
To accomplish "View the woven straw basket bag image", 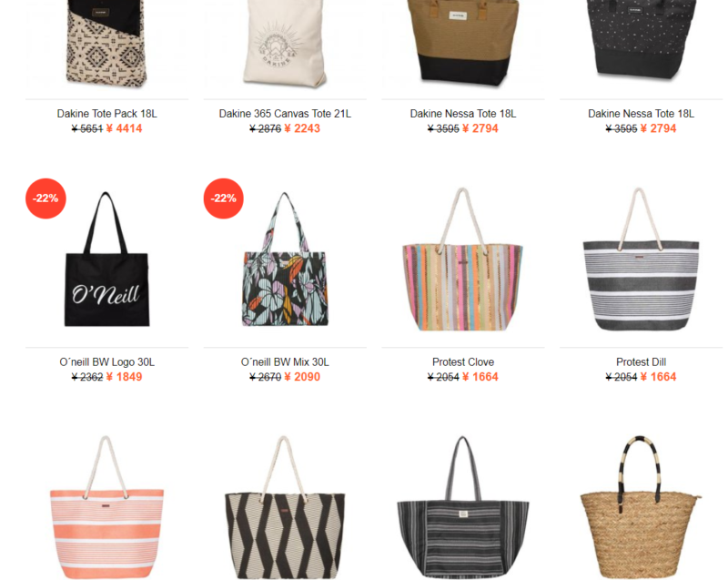I will [x=641, y=507].
